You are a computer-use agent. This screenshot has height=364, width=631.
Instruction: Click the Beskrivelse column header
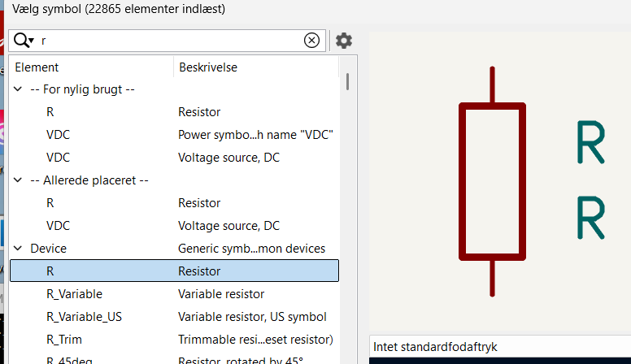(256, 67)
